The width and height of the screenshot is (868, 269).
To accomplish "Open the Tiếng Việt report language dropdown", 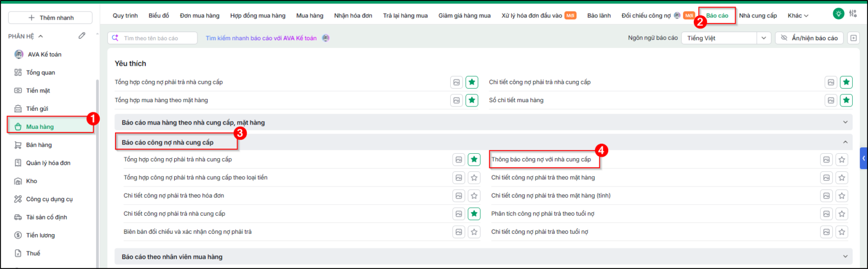I will 726,38.
